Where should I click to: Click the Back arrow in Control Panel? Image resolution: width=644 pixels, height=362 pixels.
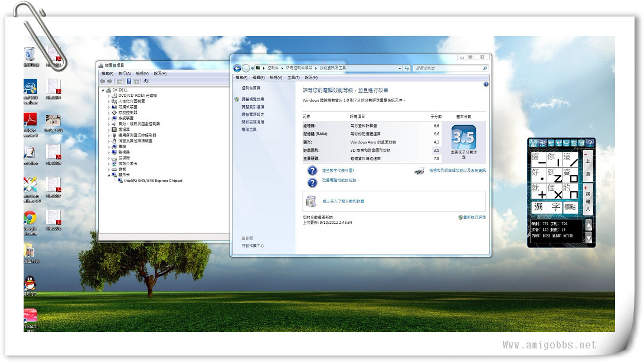(x=237, y=69)
